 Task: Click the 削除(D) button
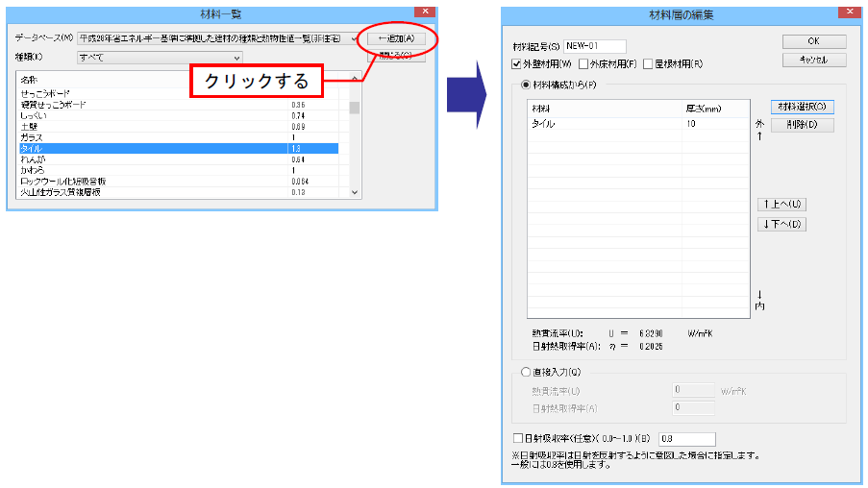click(x=802, y=125)
